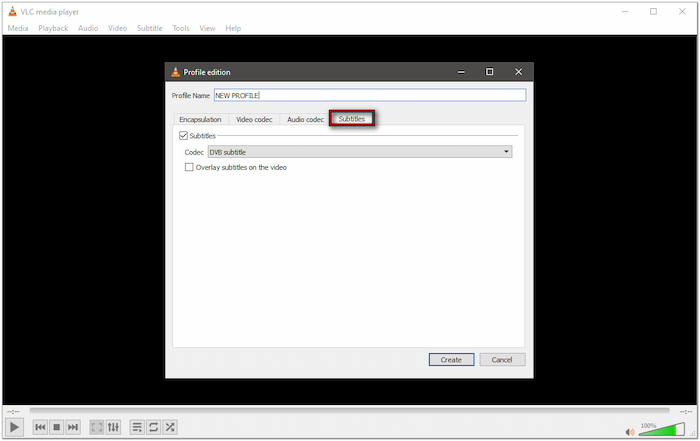This screenshot has height=441, width=700.
Task: Open the Help menu
Action: 233,28
